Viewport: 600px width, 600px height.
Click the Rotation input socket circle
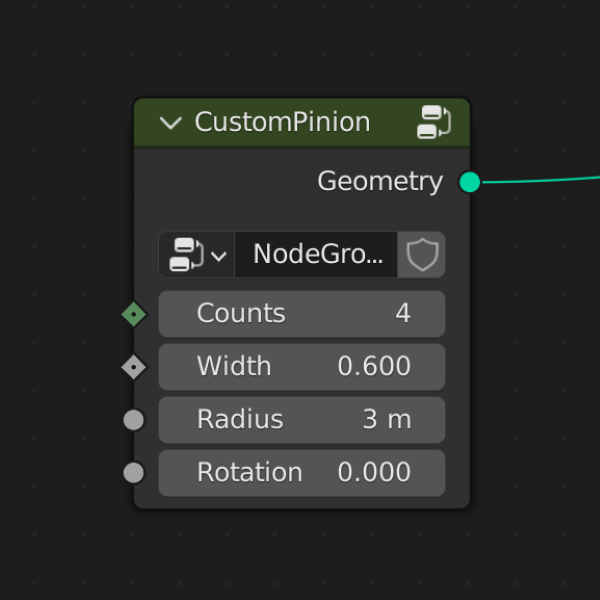click(134, 473)
